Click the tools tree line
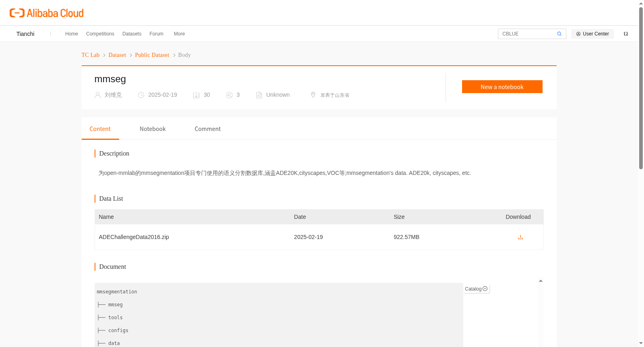The width and height of the screenshot is (644, 347). click(x=110, y=318)
